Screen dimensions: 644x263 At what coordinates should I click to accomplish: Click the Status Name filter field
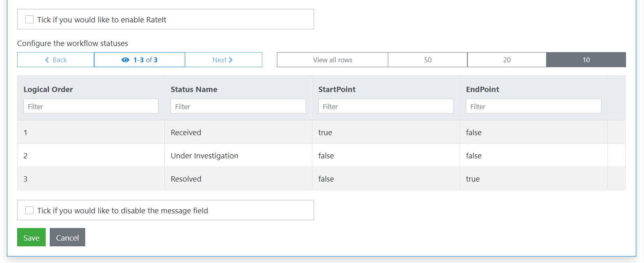point(238,106)
